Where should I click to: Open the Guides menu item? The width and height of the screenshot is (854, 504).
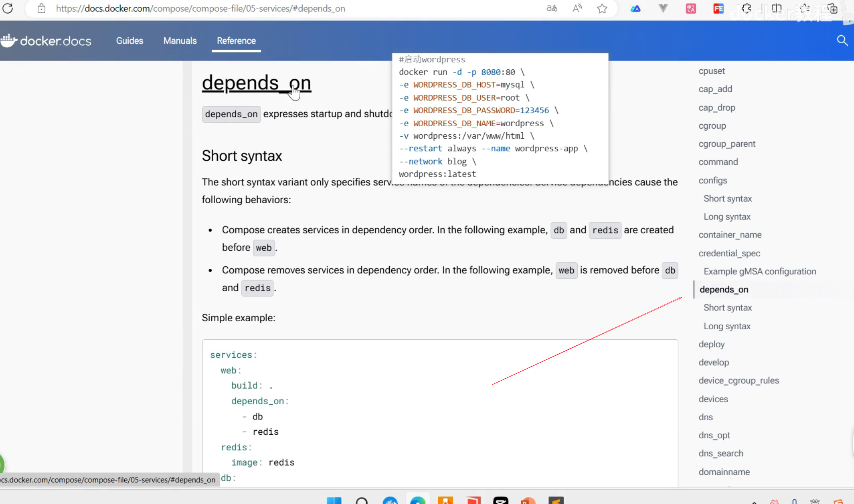point(130,40)
